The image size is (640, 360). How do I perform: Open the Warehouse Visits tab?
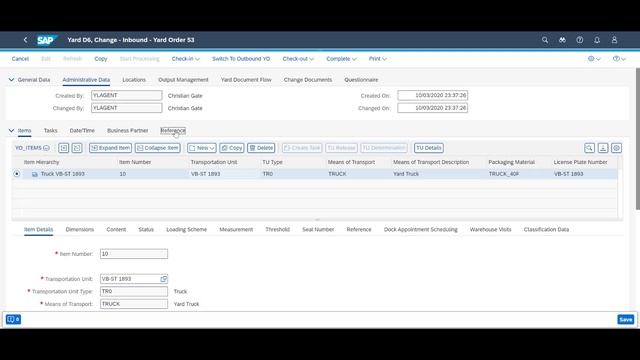coord(491,229)
